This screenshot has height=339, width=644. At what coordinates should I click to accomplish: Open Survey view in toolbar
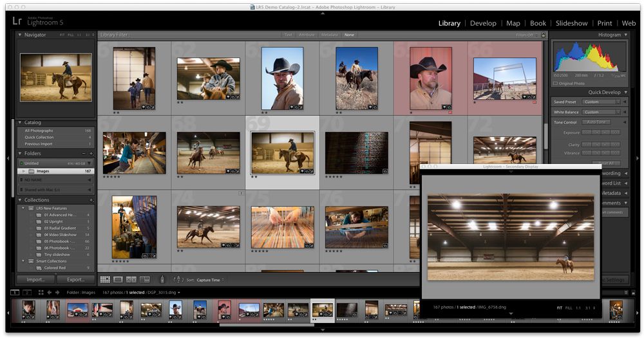pyautogui.click(x=144, y=280)
